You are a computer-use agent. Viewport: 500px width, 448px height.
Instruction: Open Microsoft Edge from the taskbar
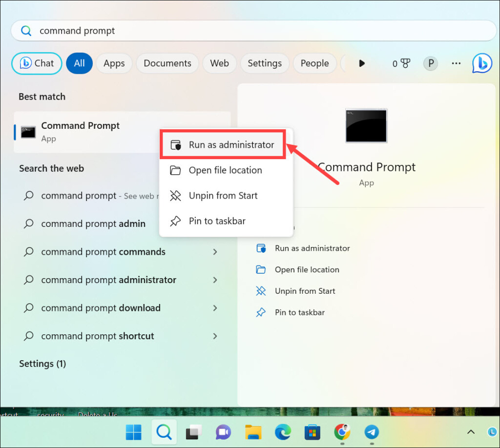(x=283, y=432)
